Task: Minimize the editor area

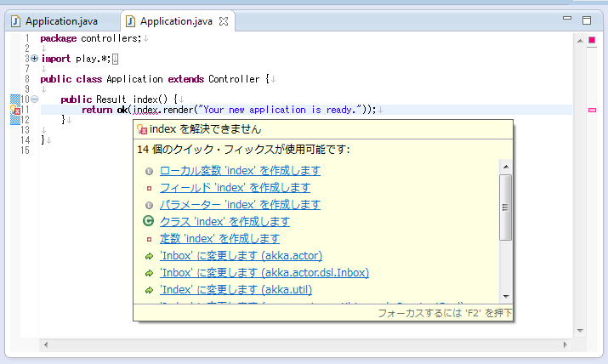Action: point(567,18)
